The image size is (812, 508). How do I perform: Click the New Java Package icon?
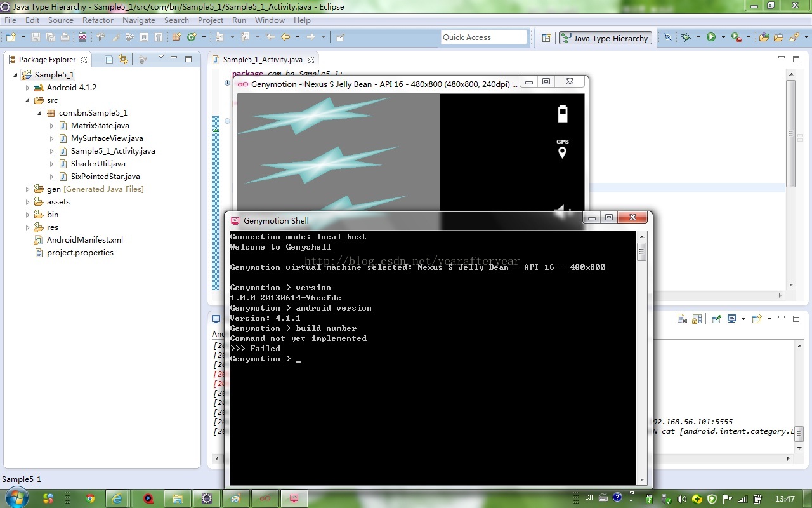tap(176, 37)
